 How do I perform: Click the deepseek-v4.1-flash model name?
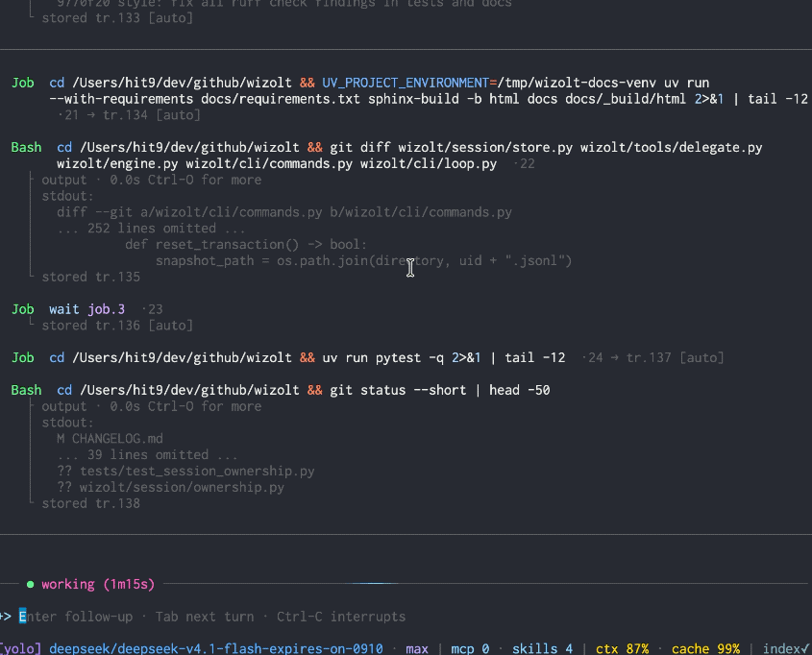click(x=216, y=649)
